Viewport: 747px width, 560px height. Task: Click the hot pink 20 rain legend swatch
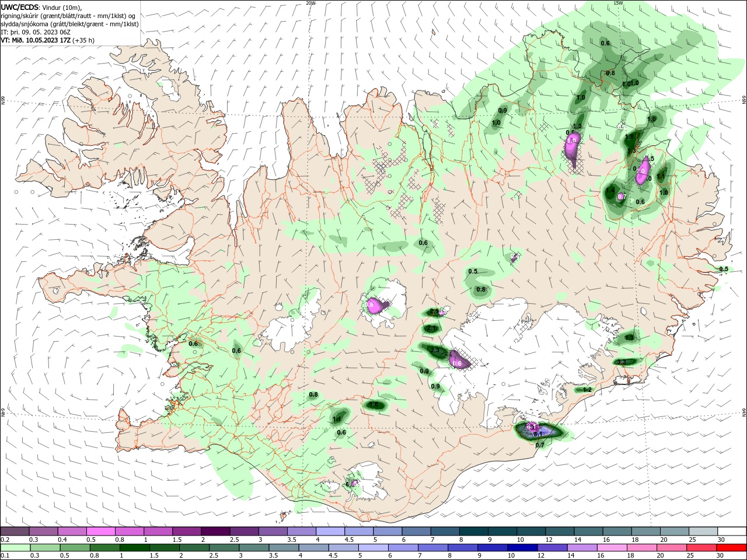[672, 547]
